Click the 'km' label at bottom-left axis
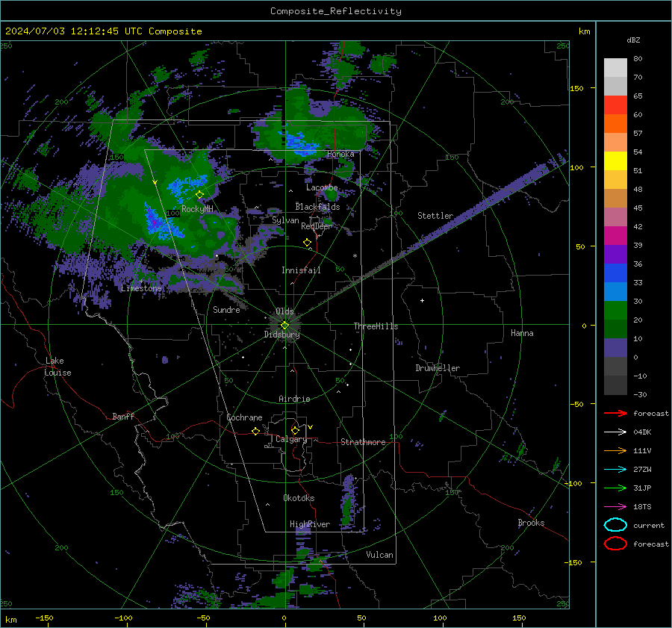This screenshot has height=628, width=672. pyautogui.click(x=10, y=620)
